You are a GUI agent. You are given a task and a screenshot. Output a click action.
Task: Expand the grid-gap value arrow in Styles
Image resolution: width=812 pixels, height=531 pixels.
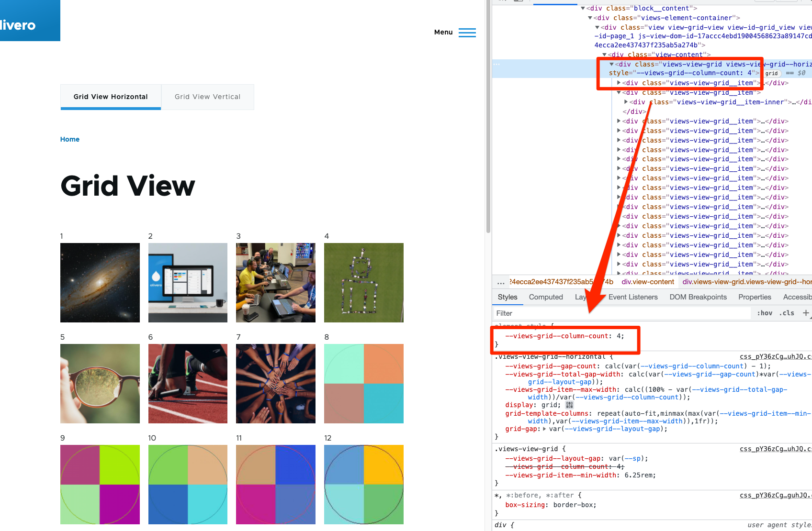545,429
